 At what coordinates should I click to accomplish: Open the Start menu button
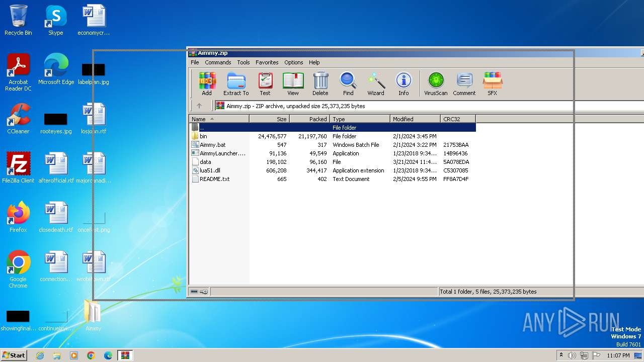click(14, 355)
